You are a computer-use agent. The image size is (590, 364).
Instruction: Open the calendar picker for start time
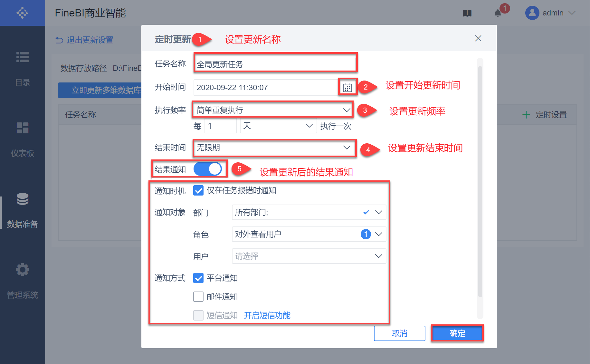click(347, 87)
